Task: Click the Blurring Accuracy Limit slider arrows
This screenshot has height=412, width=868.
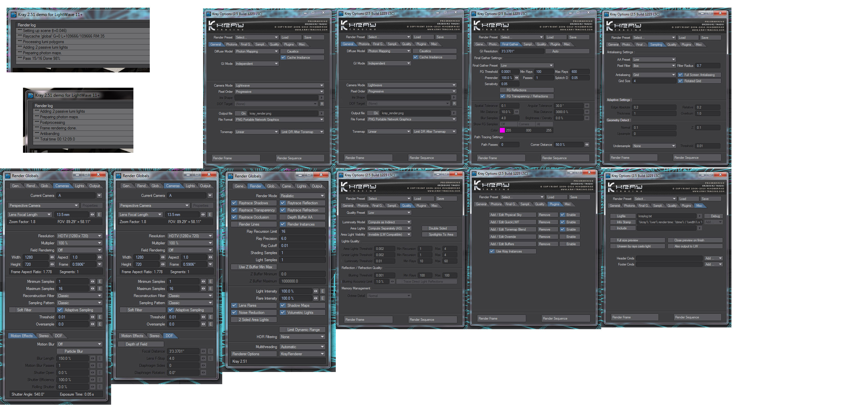Action: pyautogui.click(x=393, y=282)
